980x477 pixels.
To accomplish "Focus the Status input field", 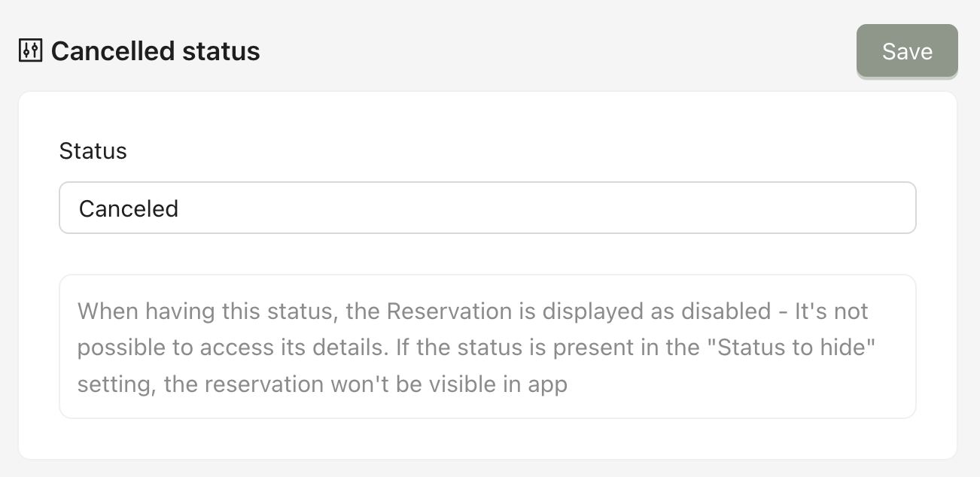I will (x=487, y=208).
